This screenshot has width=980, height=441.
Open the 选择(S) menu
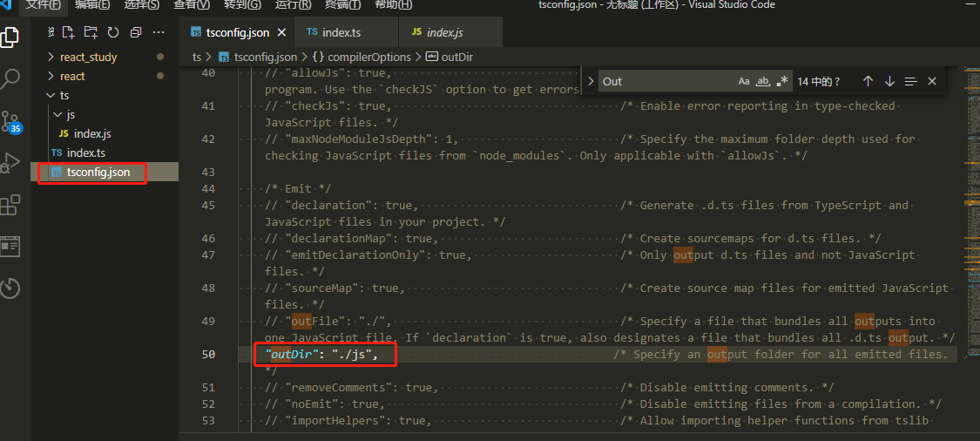pyautogui.click(x=141, y=5)
